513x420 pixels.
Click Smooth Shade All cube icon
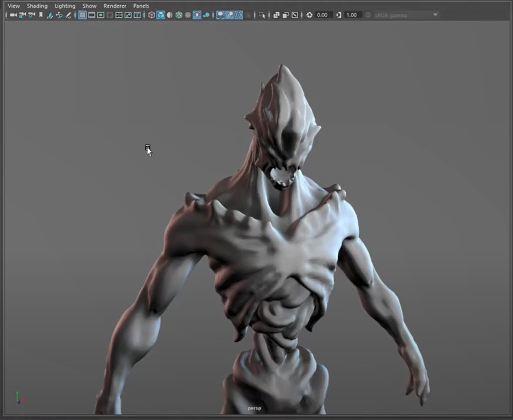coord(161,15)
